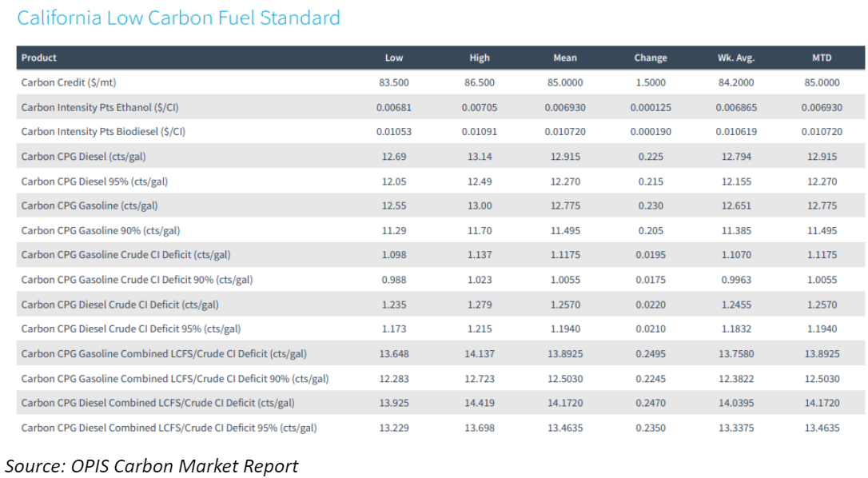Viewport: 868px width, 478px height.
Task: Select Ethanol high value 0.00705
Action: tap(480, 107)
